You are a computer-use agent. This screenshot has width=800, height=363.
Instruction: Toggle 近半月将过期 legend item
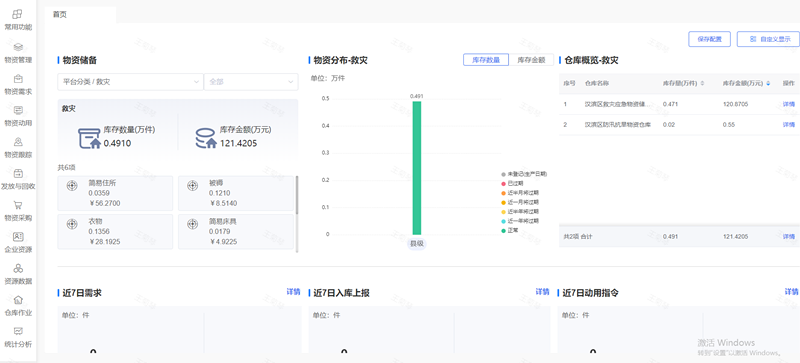pyautogui.click(x=520, y=193)
